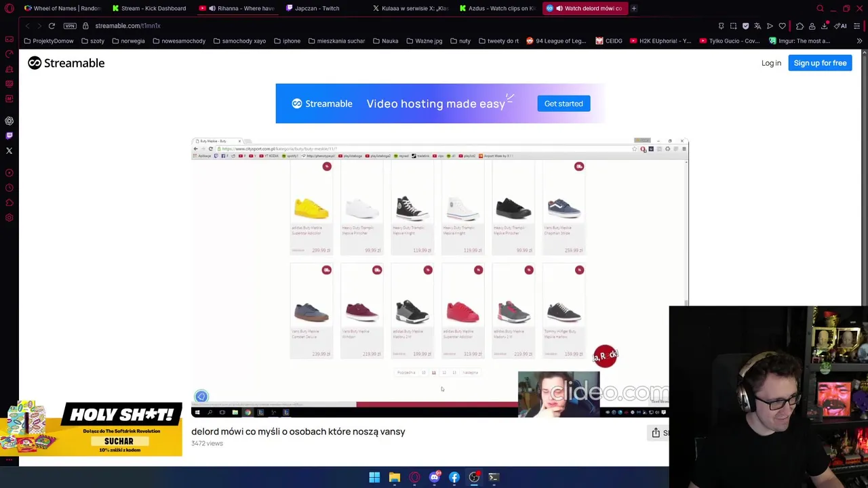Open szoty bookmarks folder

coord(92,41)
